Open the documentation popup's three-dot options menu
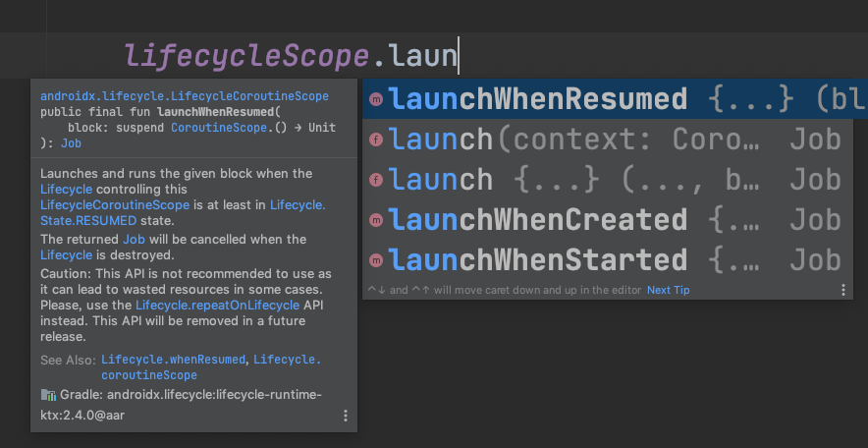The width and height of the screenshot is (868, 448). (345, 416)
